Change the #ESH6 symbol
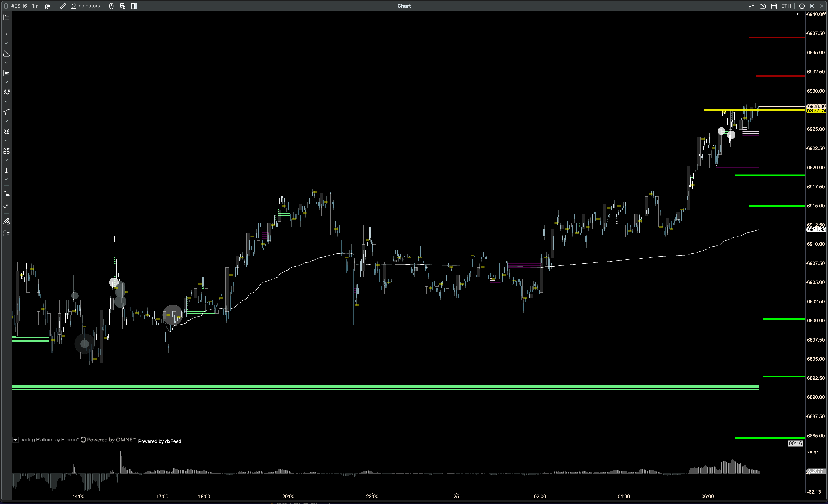Viewport: 828px width, 504px height. [x=19, y=6]
